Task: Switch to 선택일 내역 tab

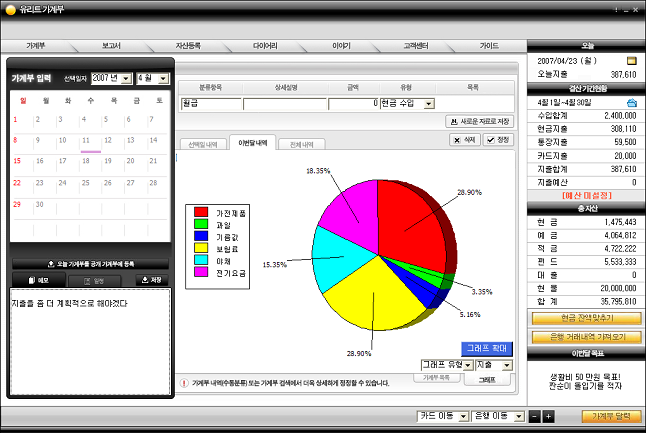Action: pyautogui.click(x=203, y=144)
